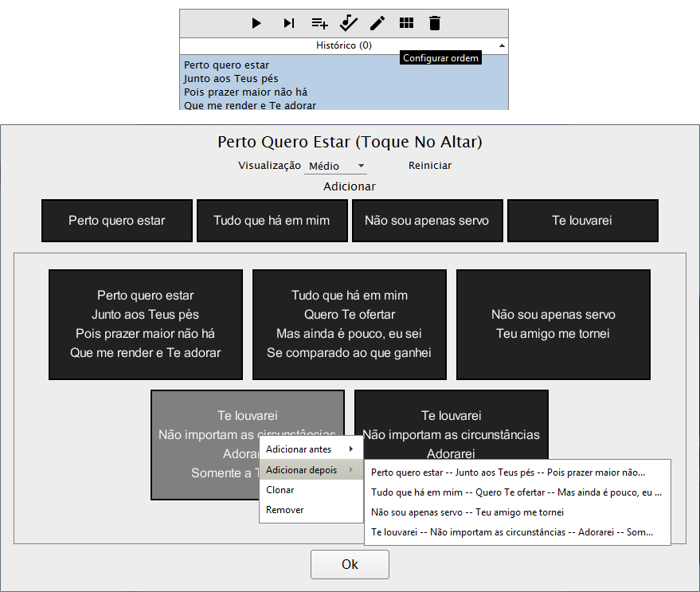Viewport: 700px width, 592px height.
Task: Add the 'Tudo que há em mim' verse button
Action: (x=272, y=221)
